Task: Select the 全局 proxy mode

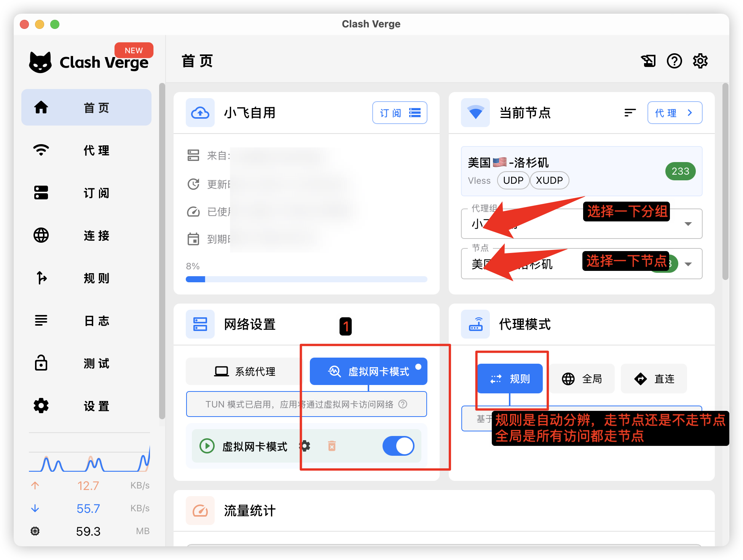Action: click(582, 379)
